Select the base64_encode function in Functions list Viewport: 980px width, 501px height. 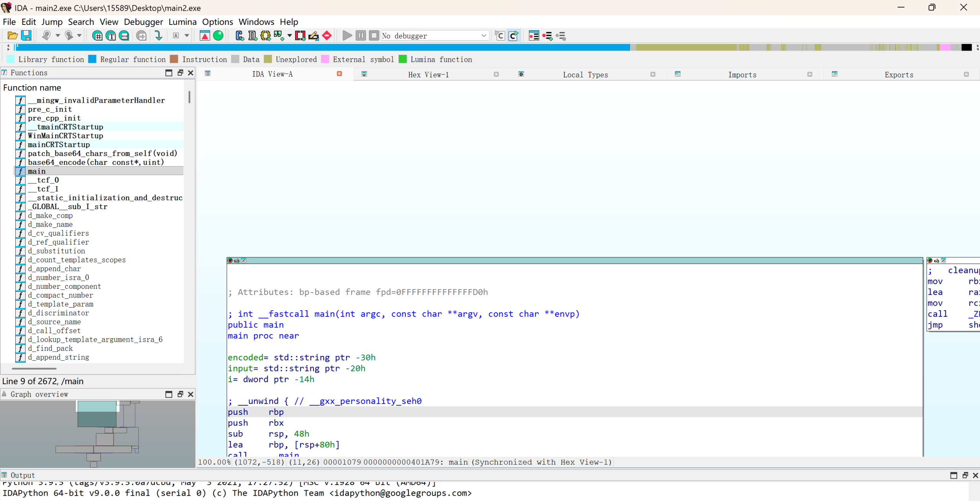point(96,162)
